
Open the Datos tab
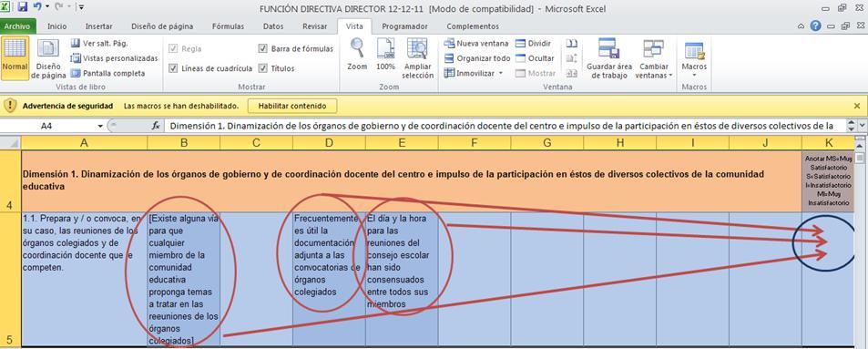273,26
